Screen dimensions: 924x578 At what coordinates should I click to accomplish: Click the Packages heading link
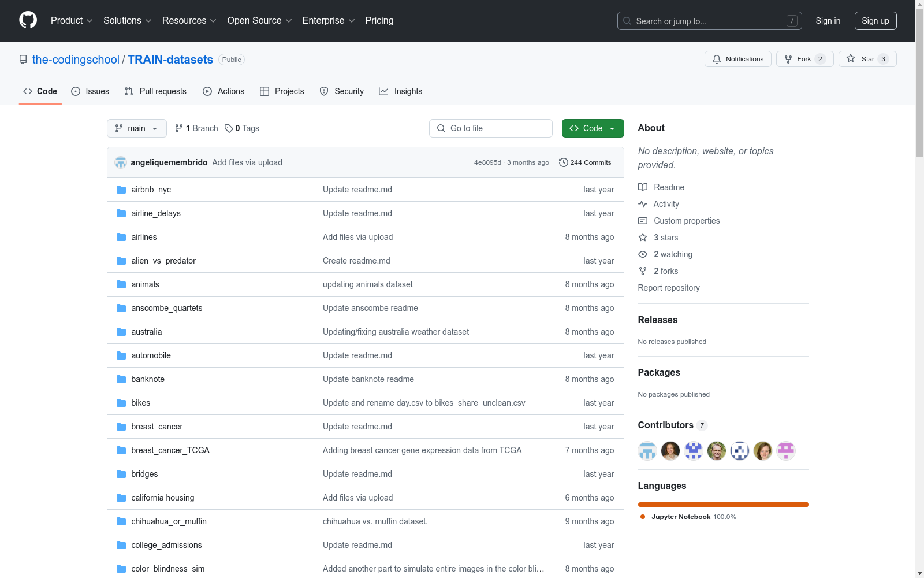pyautogui.click(x=659, y=373)
